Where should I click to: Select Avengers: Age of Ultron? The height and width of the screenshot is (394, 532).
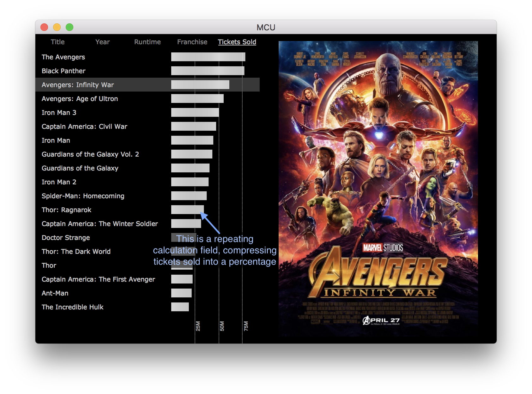[80, 99]
